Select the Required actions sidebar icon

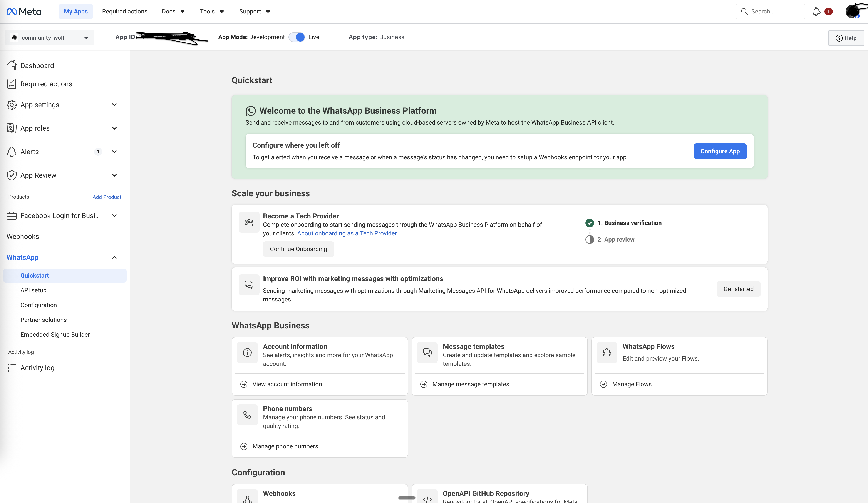click(12, 84)
